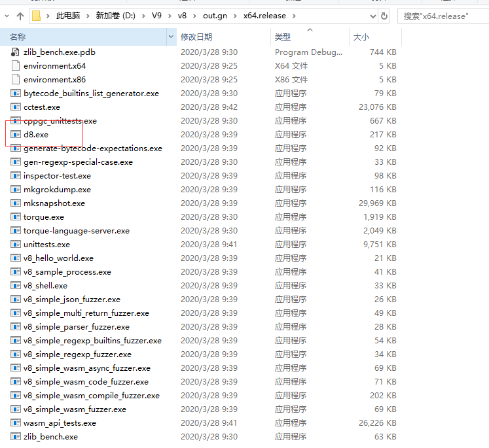Select the mksnapshot.exe application icon
Image resolution: width=489 pixels, height=448 pixels.
pos(16,203)
